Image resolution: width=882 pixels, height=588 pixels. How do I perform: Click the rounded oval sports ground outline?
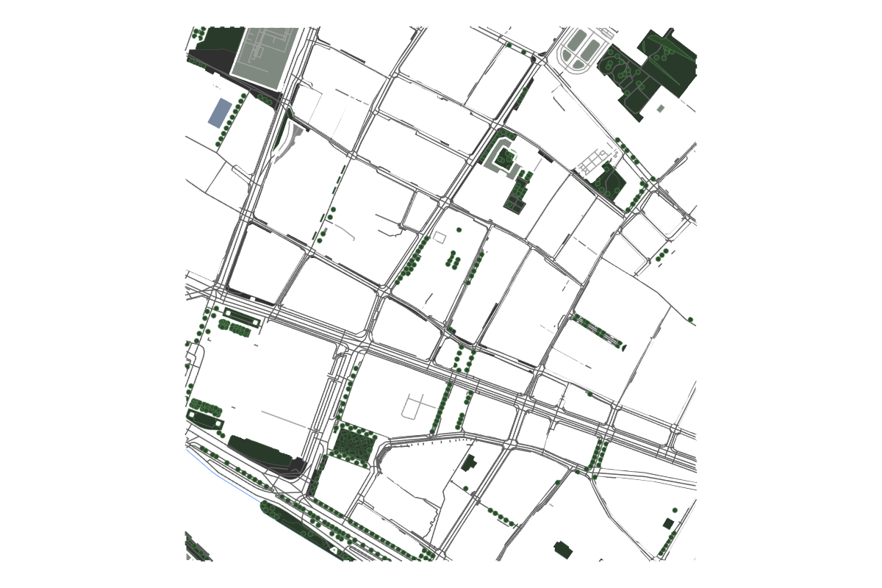(581, 51)
